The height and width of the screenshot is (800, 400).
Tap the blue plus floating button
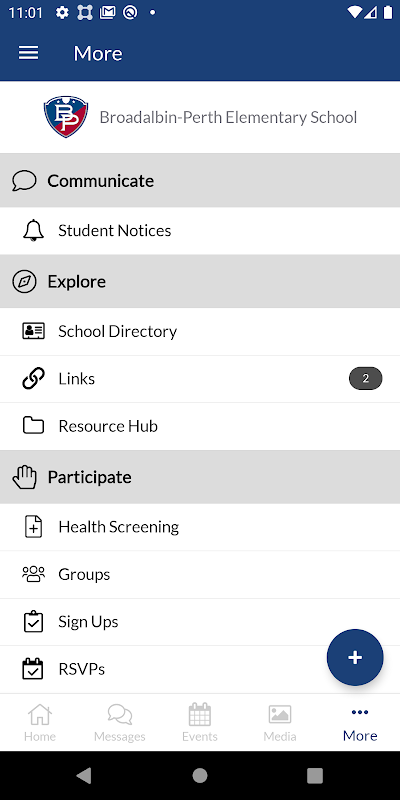(x=355, y=657)
